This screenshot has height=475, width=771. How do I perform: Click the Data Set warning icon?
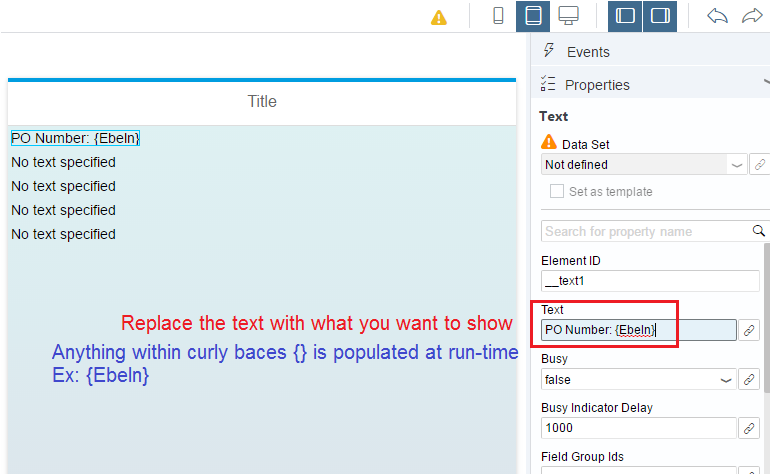(549, 143)
